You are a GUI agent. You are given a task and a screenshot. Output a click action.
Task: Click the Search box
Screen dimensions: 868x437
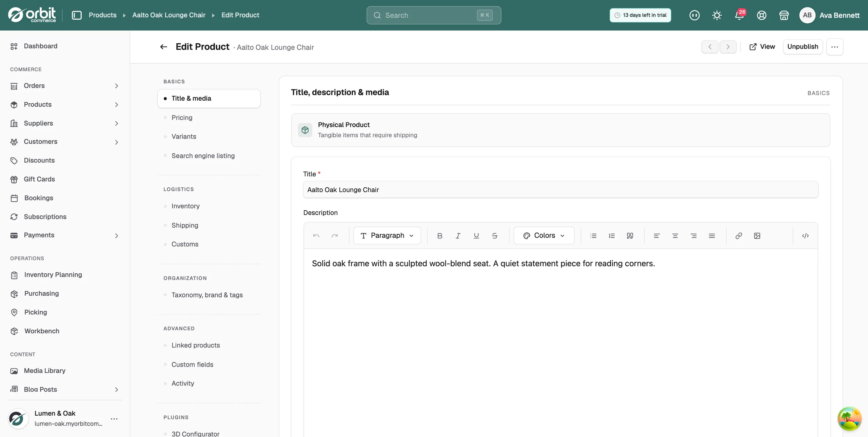click(434, 15)
